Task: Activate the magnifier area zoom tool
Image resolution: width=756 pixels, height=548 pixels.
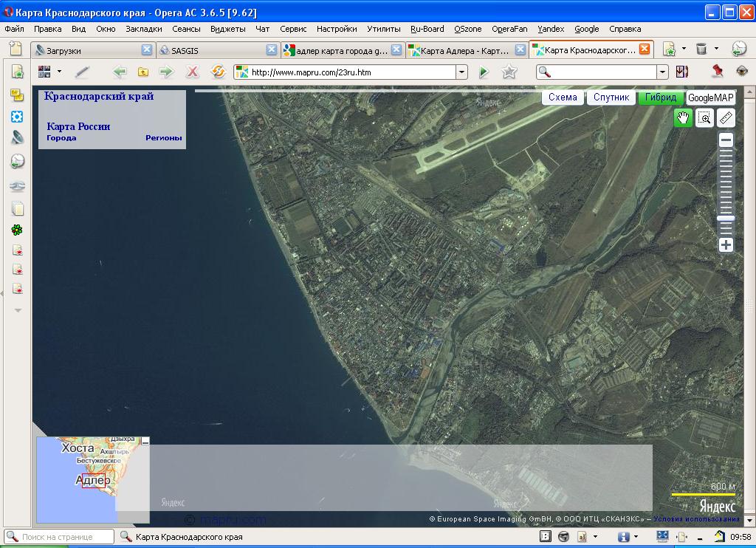Action: pyautogui.click(x=705, y=118)
